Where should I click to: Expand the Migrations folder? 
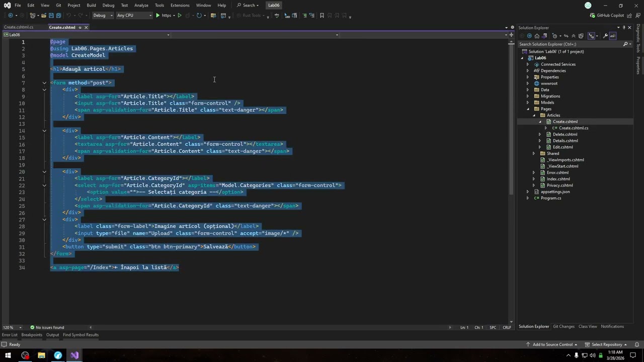click(x=528, y=96)
